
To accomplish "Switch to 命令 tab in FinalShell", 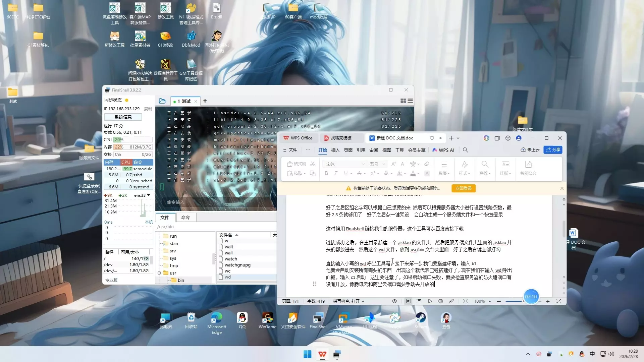I will point(185,218).
